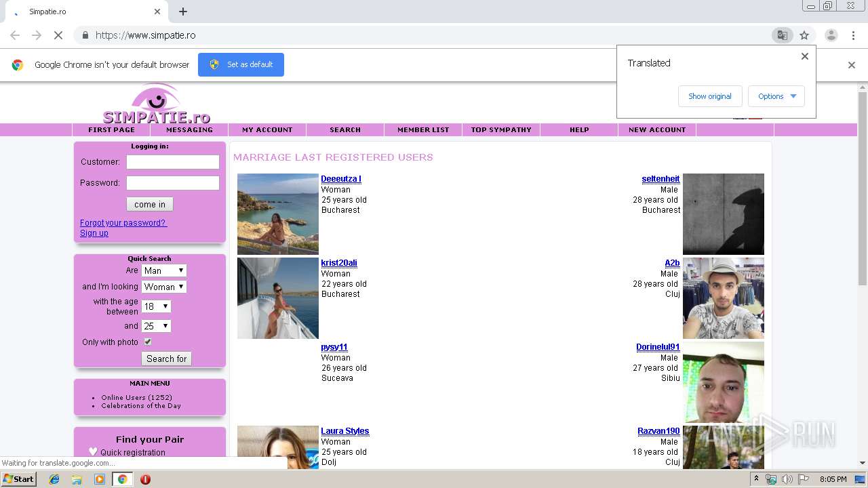The image size is (868, 488).
Task: Open the maximum age dropdown showing 25
Action: coord(156,326)
